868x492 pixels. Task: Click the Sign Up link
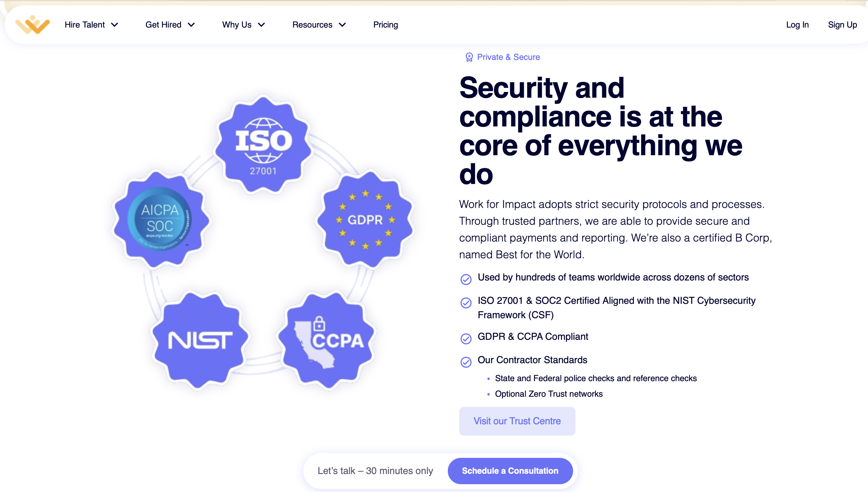point(842,25)
